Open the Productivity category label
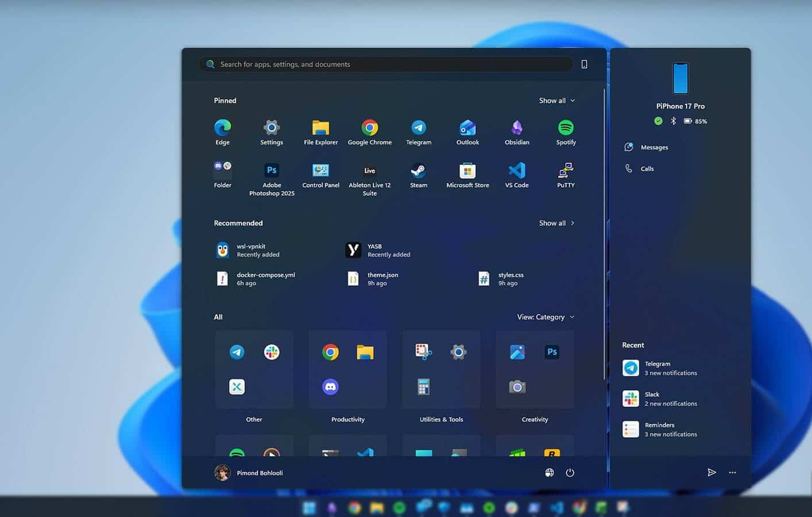812x517 pixels. [x=348, y=419]
